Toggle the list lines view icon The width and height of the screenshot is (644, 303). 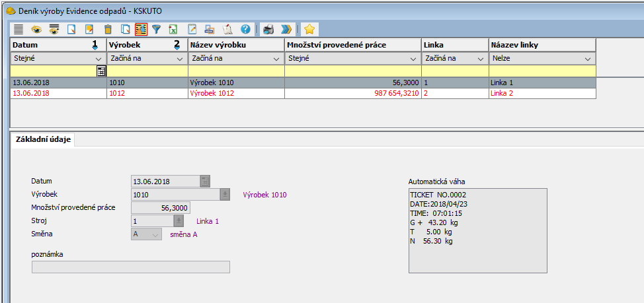pos(19,29)
